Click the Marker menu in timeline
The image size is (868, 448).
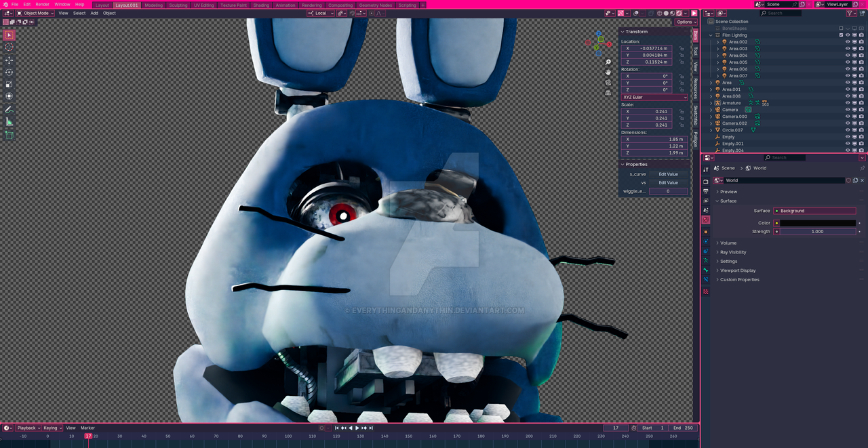[88, 428]
